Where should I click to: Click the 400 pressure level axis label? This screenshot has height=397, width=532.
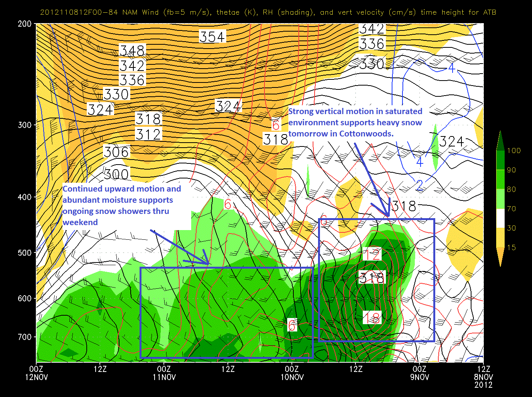pos(25,197)
